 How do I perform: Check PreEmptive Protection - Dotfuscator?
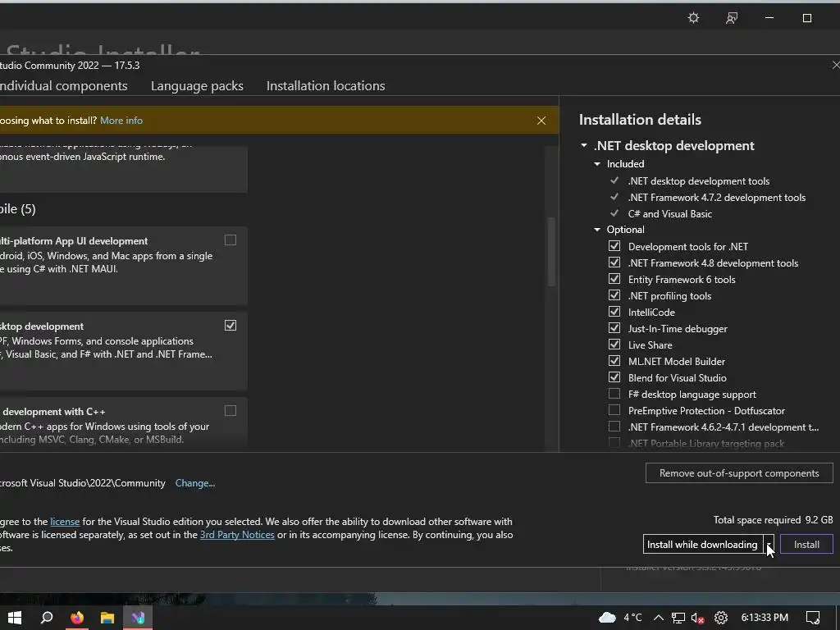point(614,410)
